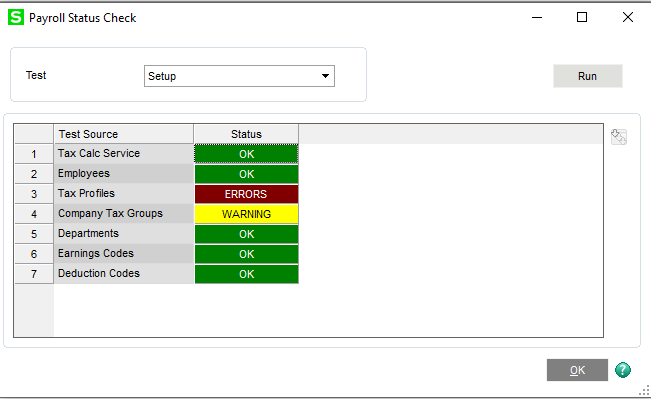651x399 pixels.
Task: Click the Status column header
Action: coord(246,134)
